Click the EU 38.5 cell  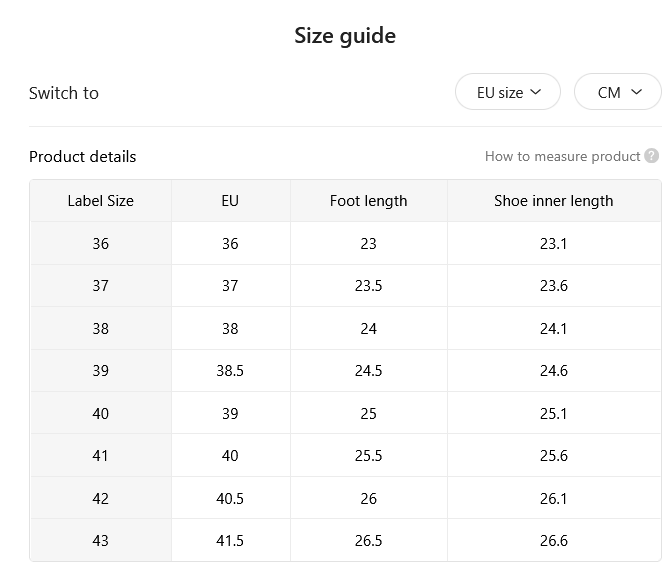point(230,371)
